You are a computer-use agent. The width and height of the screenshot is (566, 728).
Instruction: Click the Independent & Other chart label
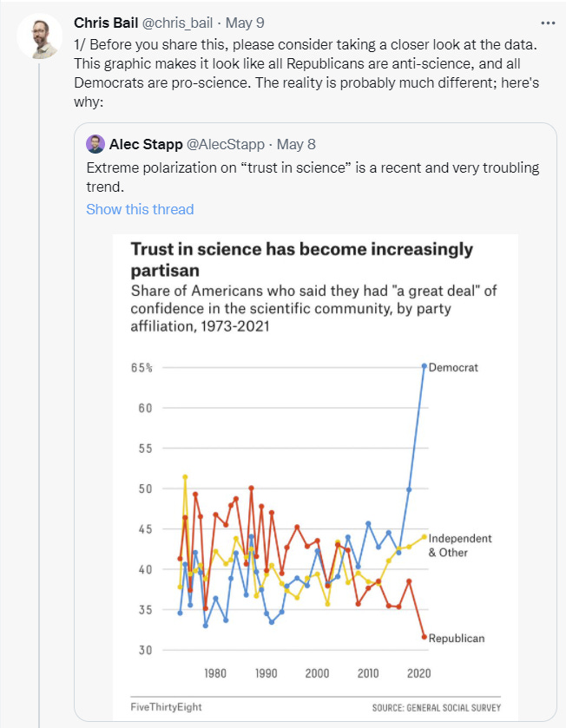460,545
